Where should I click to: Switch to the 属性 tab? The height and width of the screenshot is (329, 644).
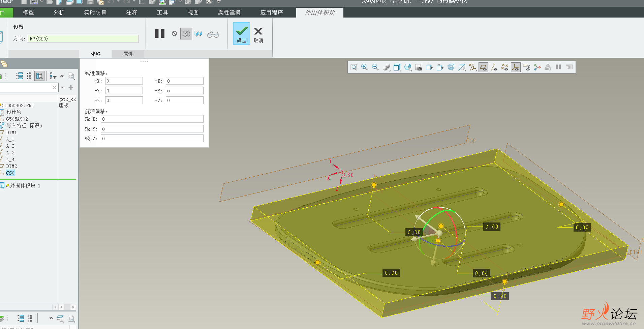(x=128, y=54)
